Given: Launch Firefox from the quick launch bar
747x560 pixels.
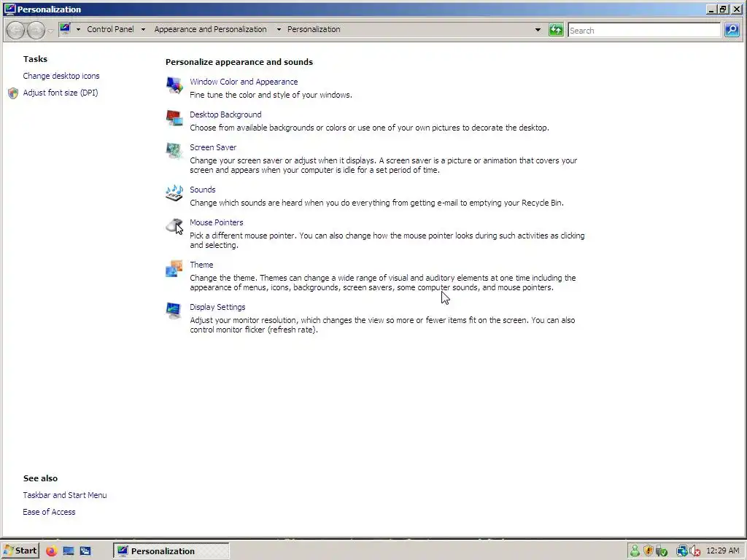Looking at the screenshot, I should coord(52,551).
